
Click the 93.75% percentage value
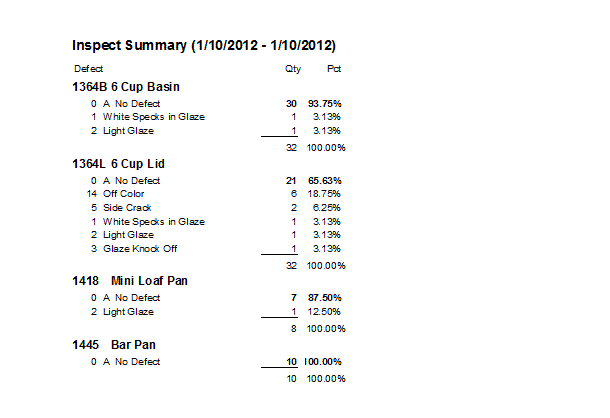pos(326,103)
